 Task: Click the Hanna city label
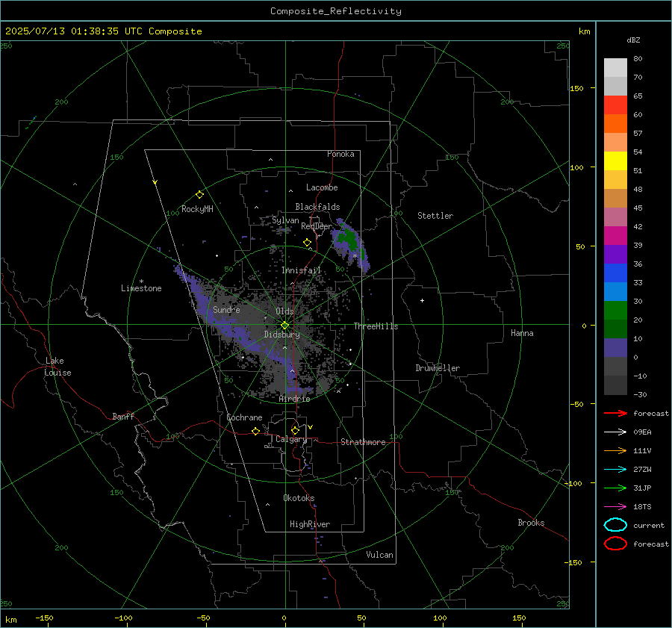point(522,333)
